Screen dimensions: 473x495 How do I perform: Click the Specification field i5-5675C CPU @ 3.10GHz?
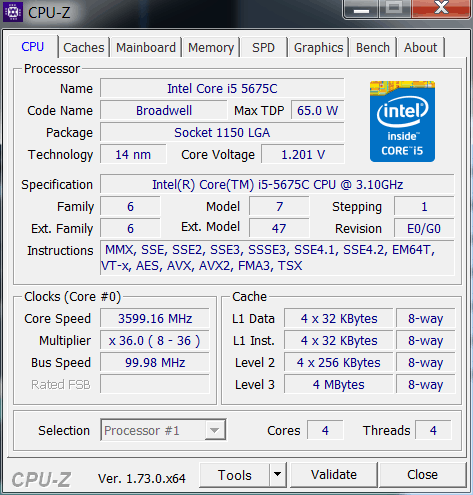click(277, 184)
